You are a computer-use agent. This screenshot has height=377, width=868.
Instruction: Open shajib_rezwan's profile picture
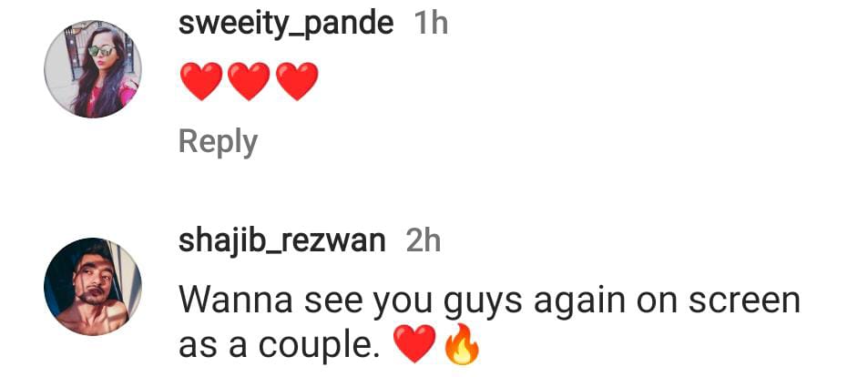(x=92, y=287)
